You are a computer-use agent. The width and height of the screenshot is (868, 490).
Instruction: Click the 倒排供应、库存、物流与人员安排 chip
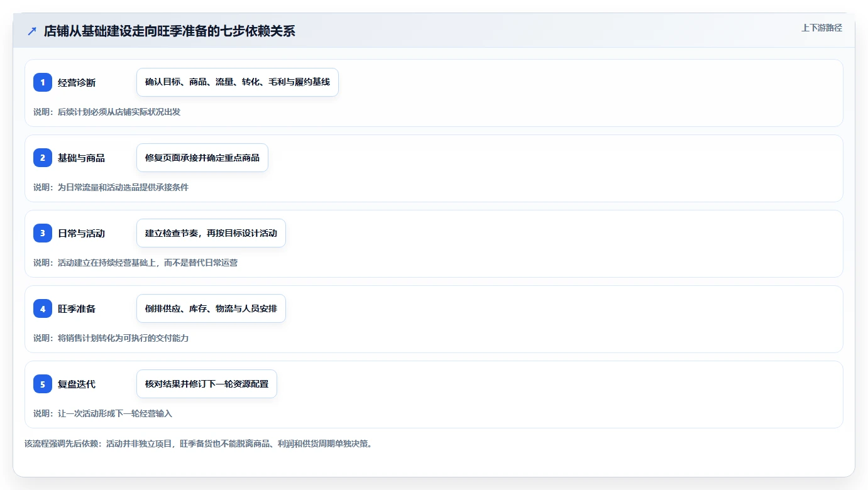211,308
